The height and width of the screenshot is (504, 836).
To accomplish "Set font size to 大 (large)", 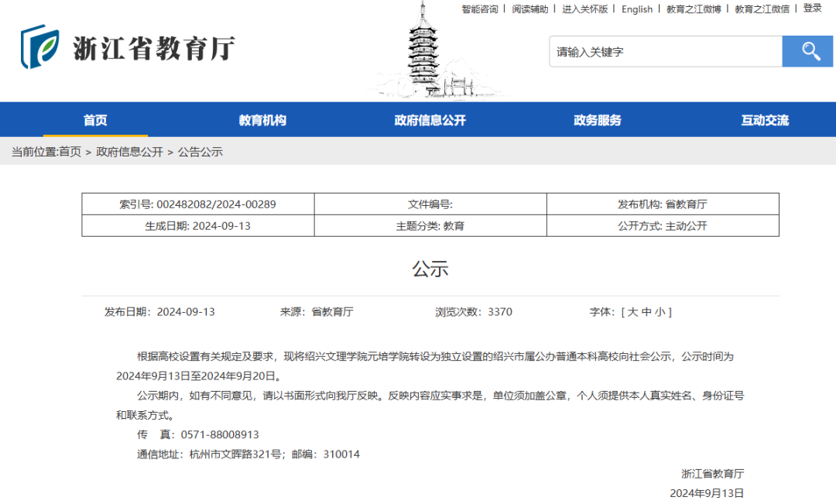I will (635, 311).
